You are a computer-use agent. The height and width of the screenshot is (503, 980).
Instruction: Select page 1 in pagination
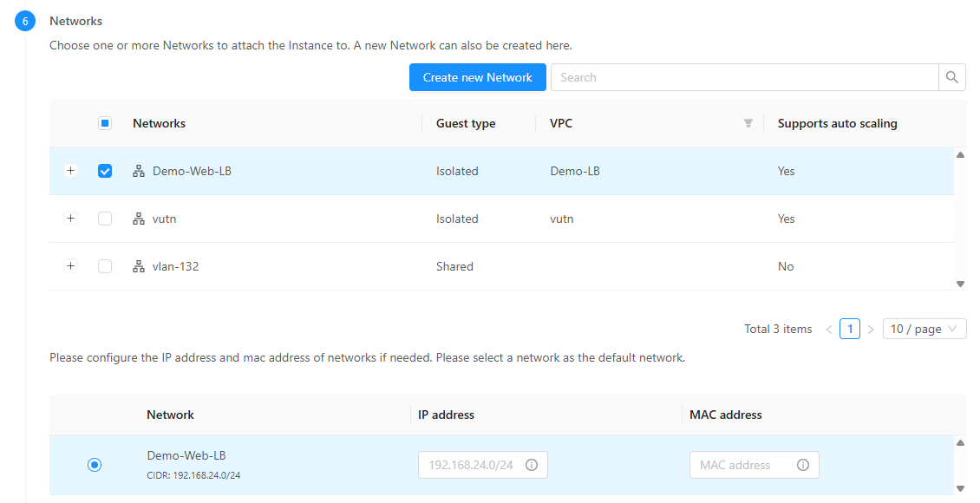[850, 329]
